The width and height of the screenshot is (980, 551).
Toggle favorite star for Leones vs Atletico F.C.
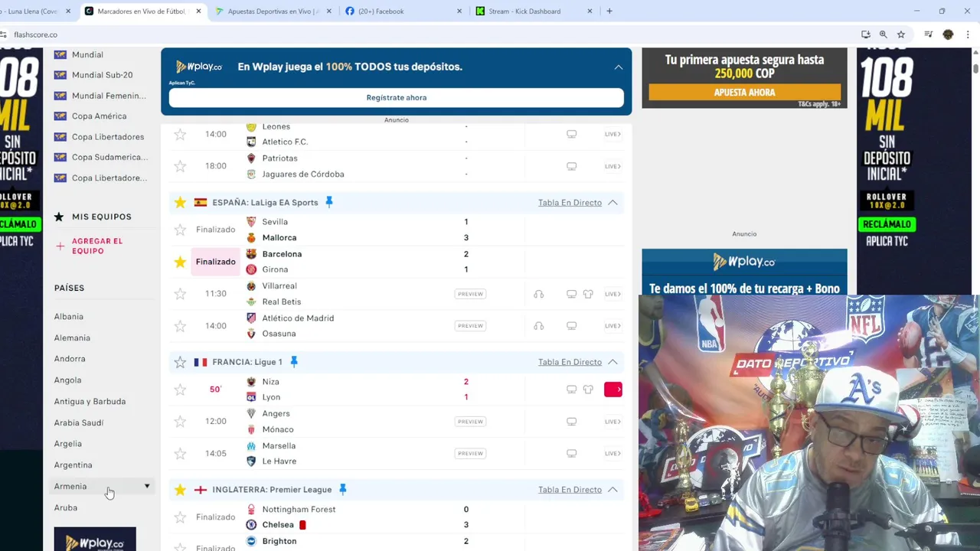tap(180, 134)
